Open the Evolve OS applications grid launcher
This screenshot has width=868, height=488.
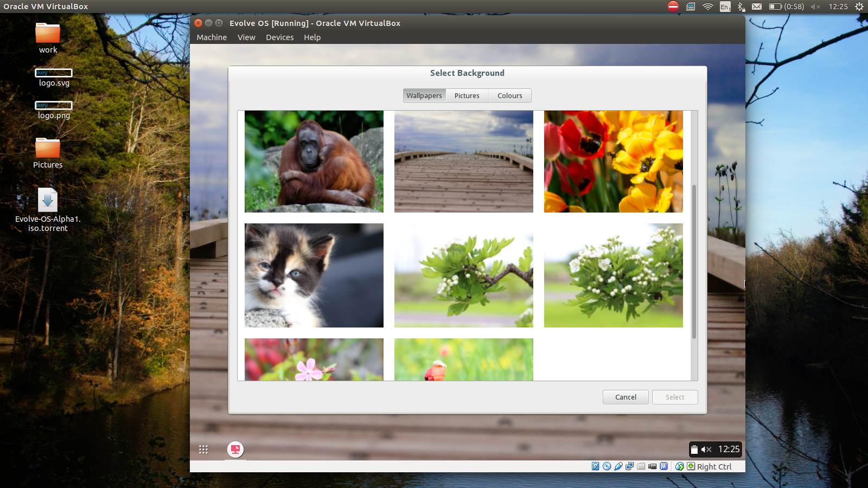click(x=203, y=450)
